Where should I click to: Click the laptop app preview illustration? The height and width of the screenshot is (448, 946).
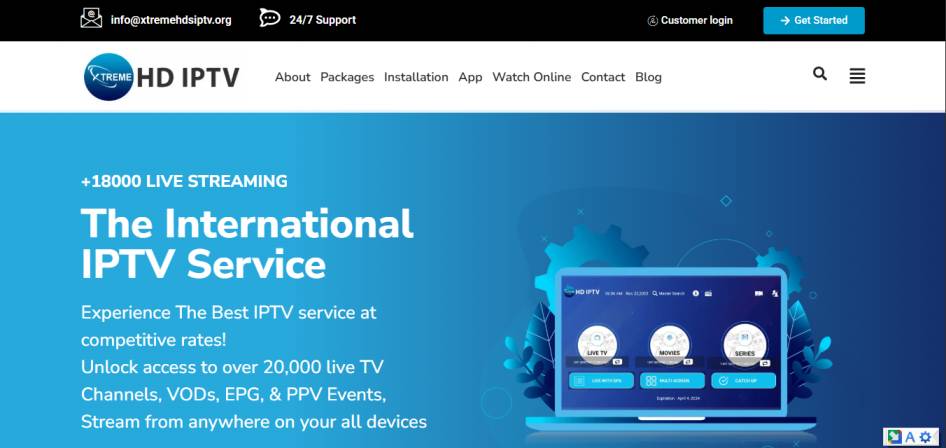point(668,340)
